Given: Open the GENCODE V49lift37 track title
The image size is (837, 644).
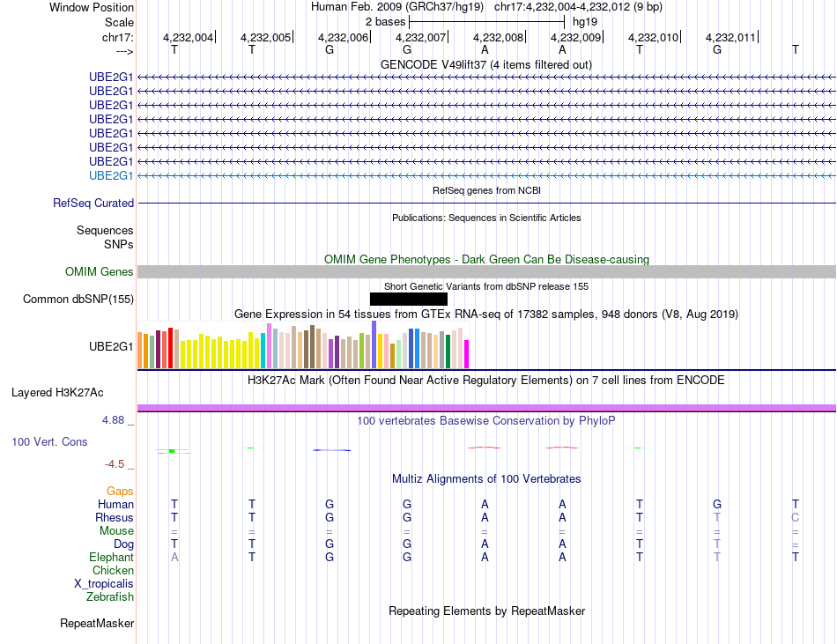Looking at the screenshot, I should tap(485, 64).
